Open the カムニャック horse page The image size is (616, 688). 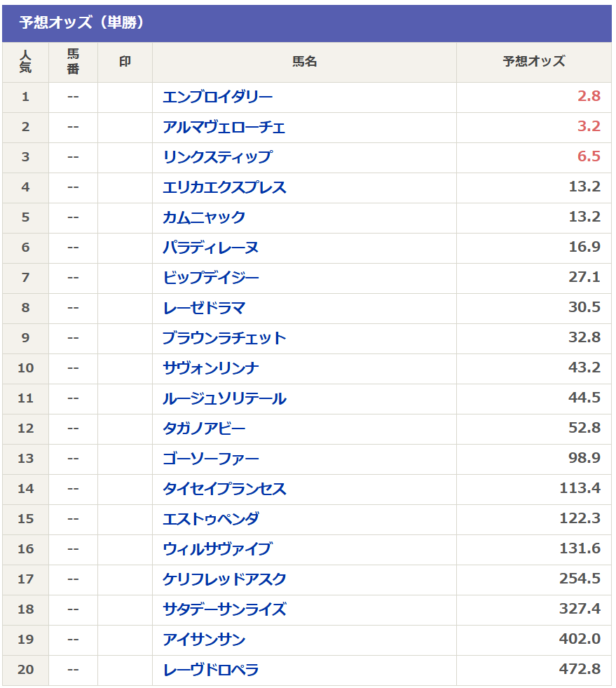[x=204, y=217]
